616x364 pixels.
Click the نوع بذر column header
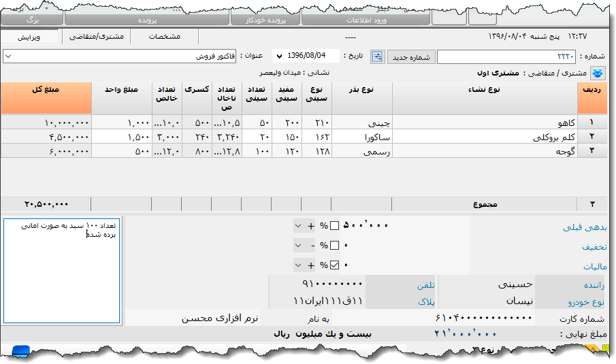(x=362, y=98)
